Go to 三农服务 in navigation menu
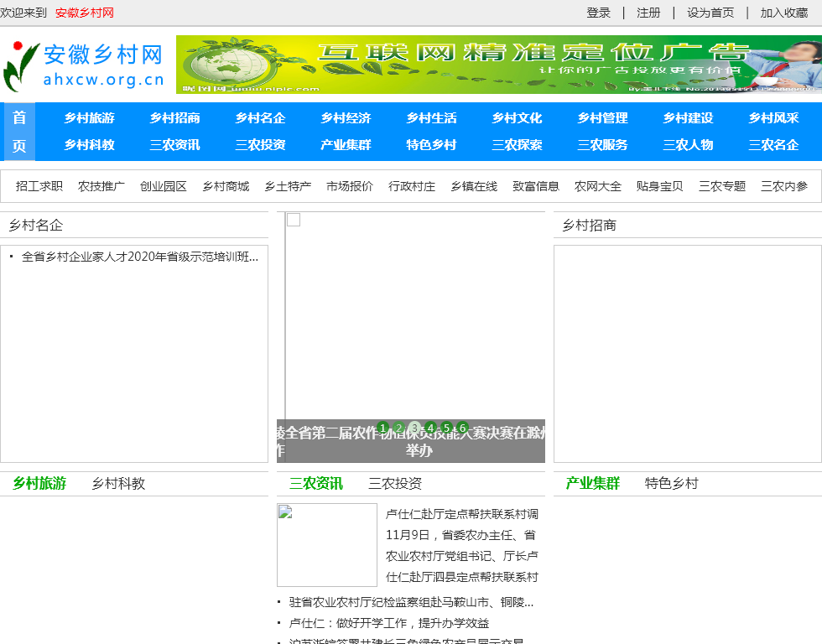 click(602, 145)
